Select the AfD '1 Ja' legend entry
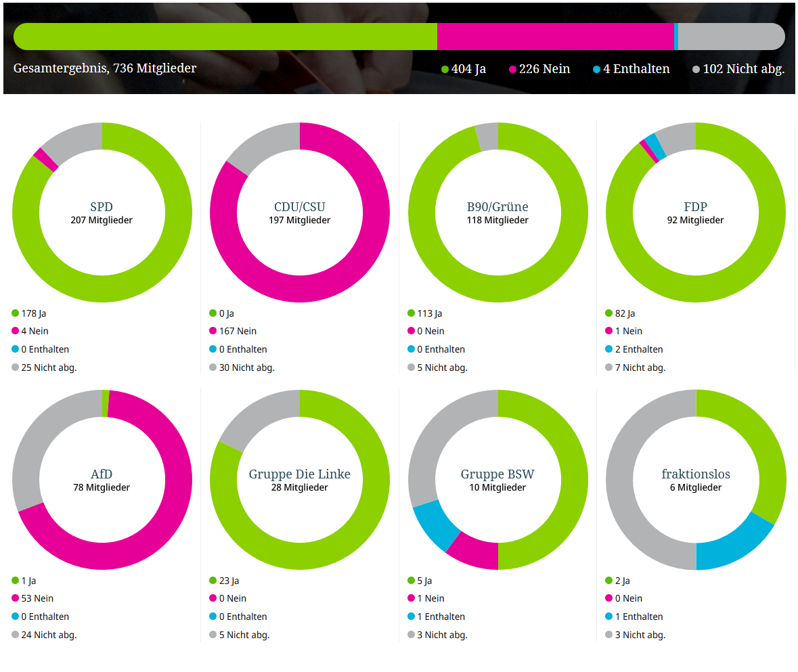Viewport: 798px width, 672px height. [24, 581]
